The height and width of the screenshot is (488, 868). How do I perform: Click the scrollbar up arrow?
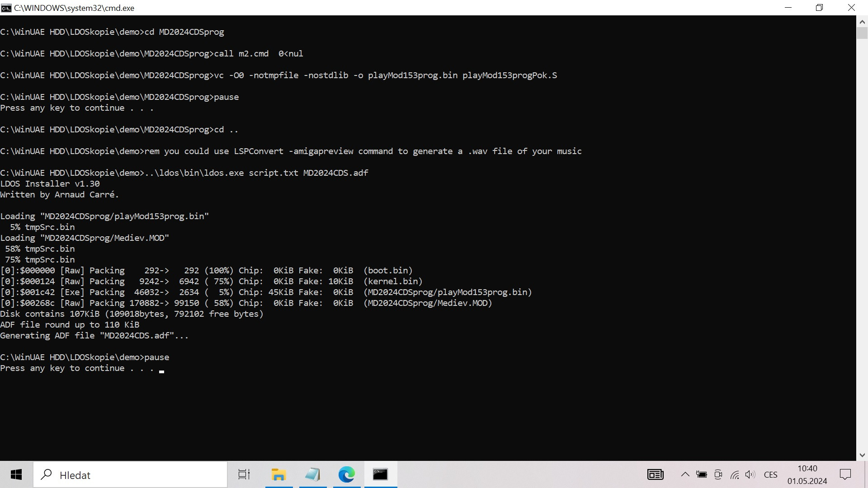pyautogui.click(x=862, y=21)
